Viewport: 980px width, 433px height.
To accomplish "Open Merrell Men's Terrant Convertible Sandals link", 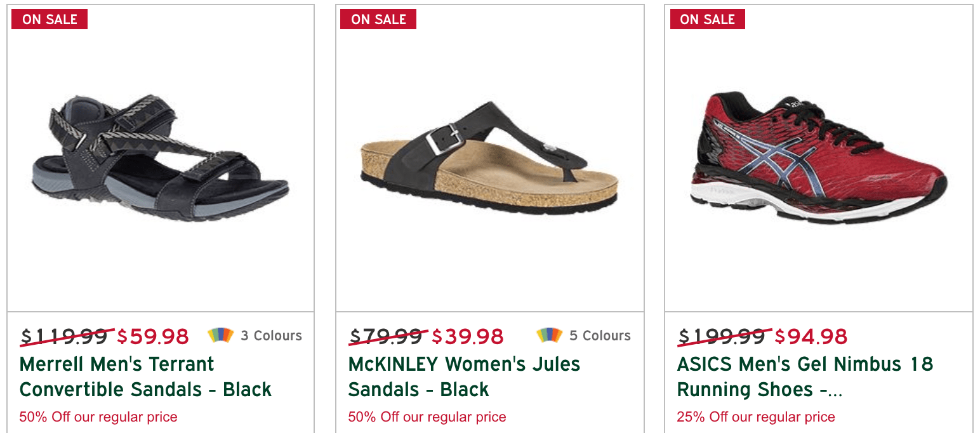I will pos(145,376).
